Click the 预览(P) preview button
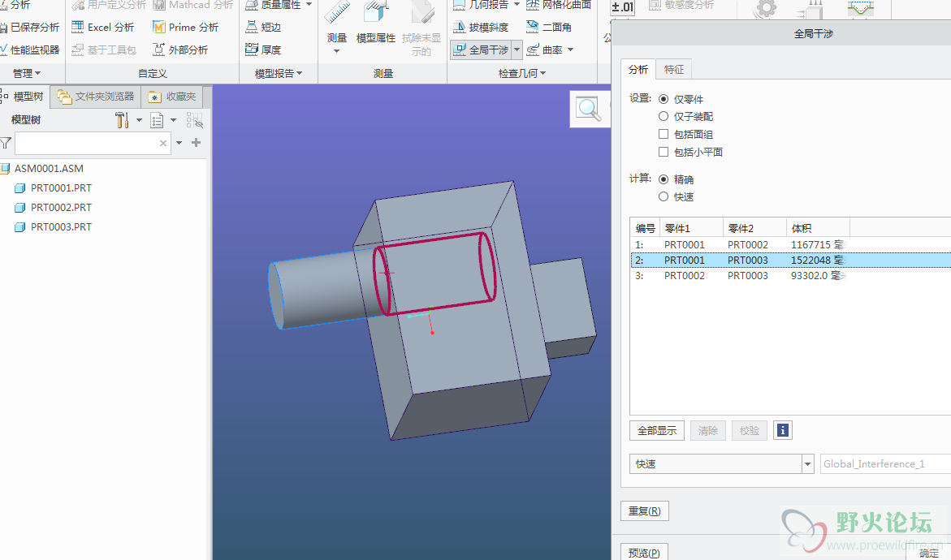Viewport: 951px width, 560px height. point(644,552)
